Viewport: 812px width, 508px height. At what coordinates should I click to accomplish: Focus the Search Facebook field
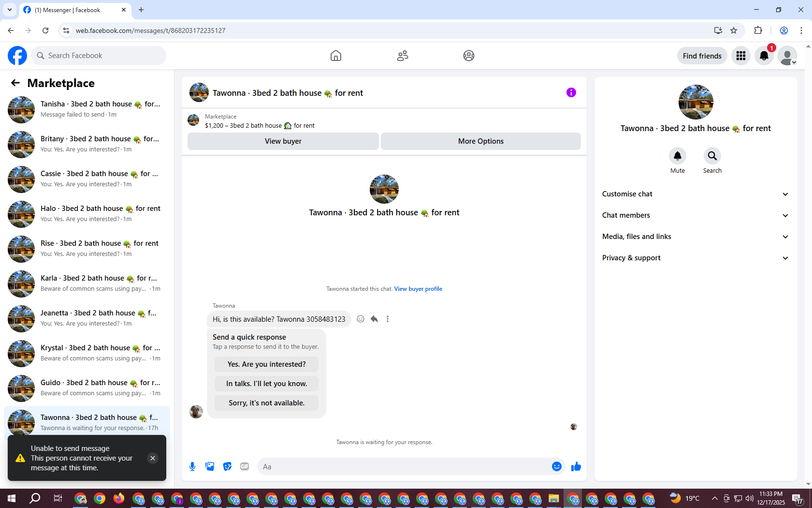tap(99, 56)
